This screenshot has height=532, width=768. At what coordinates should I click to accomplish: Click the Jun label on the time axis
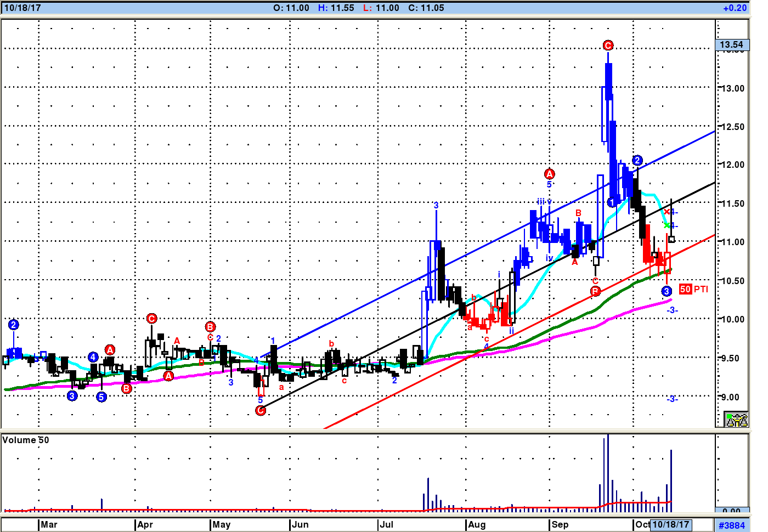click(x=300, y=524)
